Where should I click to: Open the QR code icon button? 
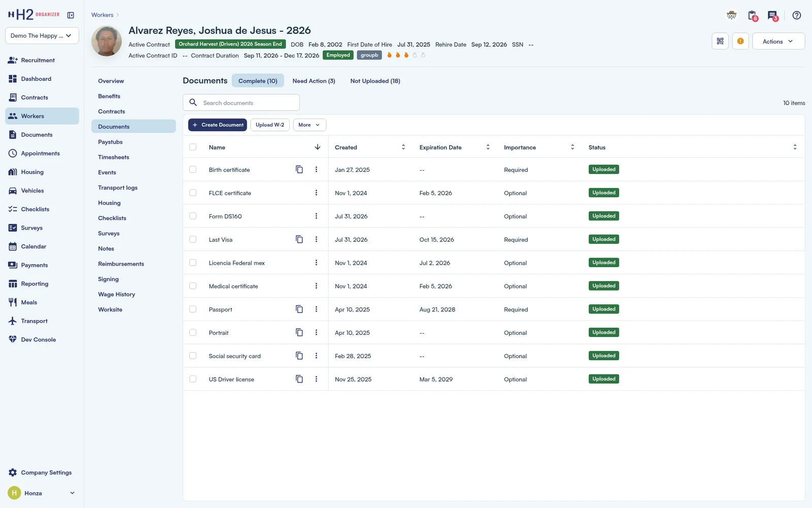720,41
